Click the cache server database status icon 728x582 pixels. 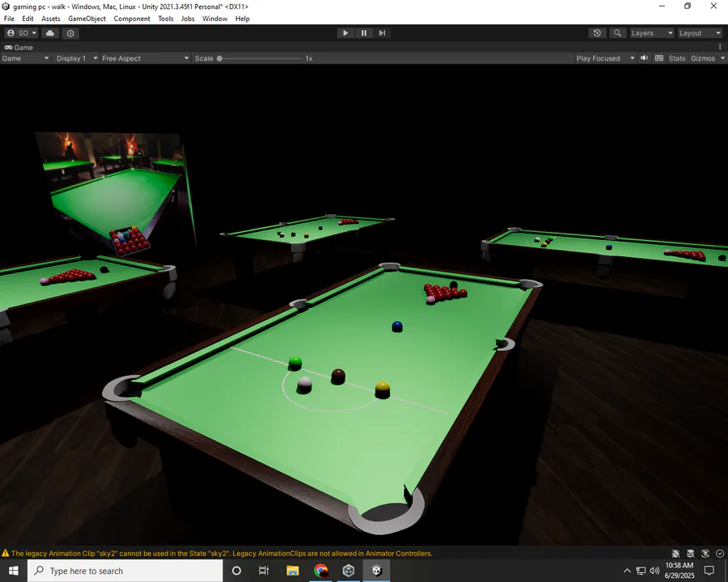691,553
